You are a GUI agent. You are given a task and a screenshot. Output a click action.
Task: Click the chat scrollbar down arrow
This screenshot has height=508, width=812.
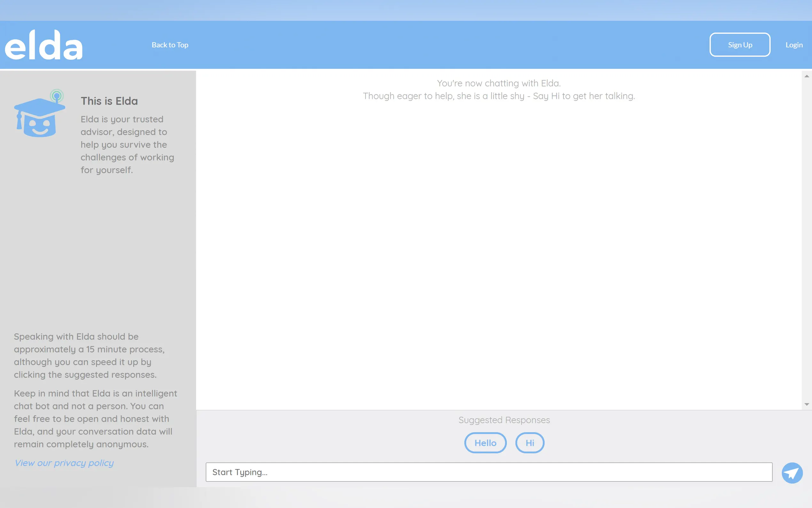point(807,404)
